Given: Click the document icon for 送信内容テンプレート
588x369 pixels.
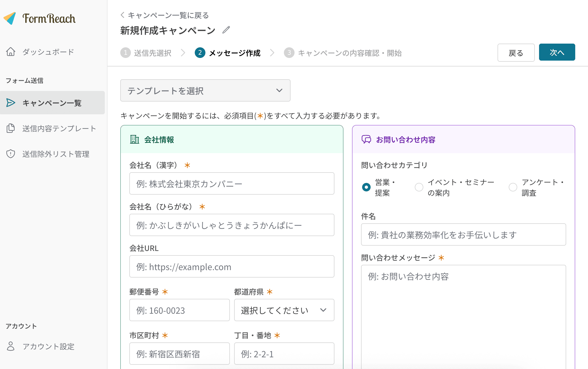Looking at the screenshot, I should [x=11, y=128].
